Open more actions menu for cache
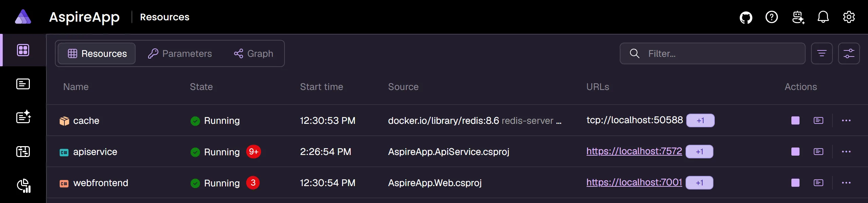Viewport: 868px width, 203px height. tap(846, 120)
